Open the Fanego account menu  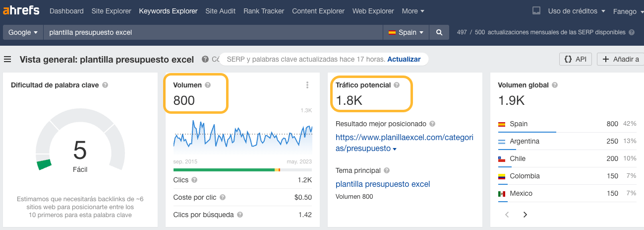pyautogui.click(x=628, y=11)
